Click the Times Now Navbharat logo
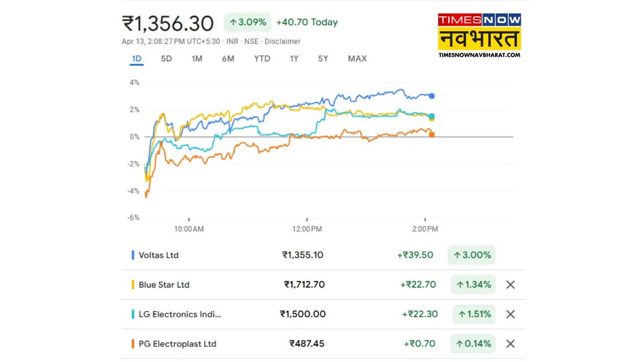Screen dimensions: 644x362 click(479, 35)
